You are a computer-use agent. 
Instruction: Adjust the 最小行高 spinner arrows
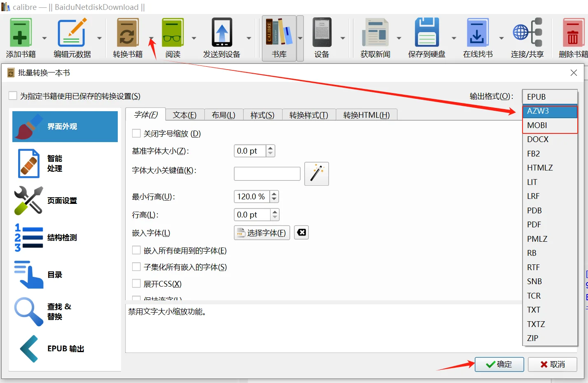pyautogui.click(x=274, y=196)
